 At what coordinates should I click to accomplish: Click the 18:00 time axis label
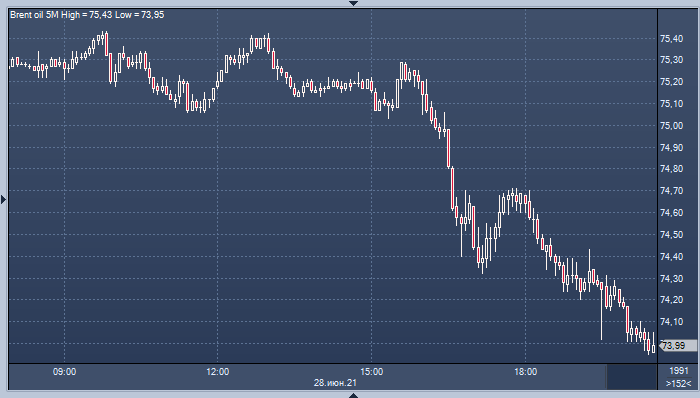[525, 372]
